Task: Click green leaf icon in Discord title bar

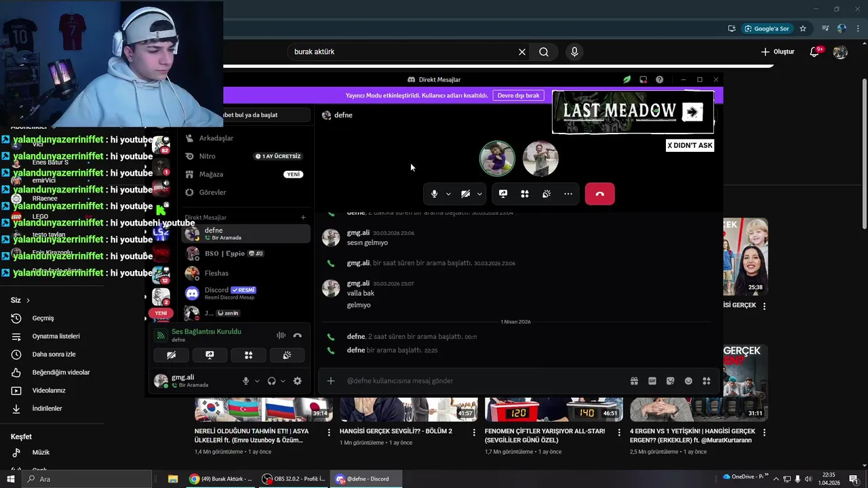Action: tap(627, 79)
